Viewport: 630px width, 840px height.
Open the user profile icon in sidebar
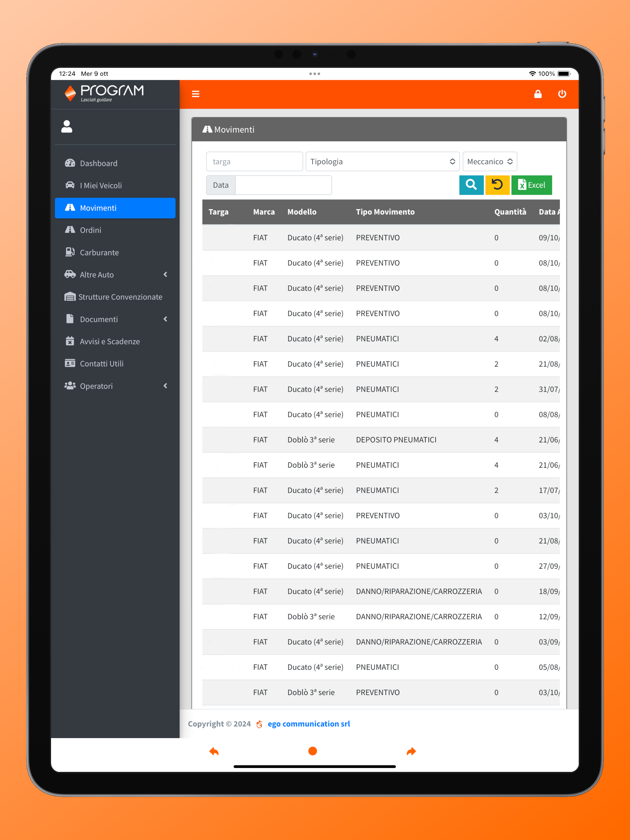click(67, 126)
